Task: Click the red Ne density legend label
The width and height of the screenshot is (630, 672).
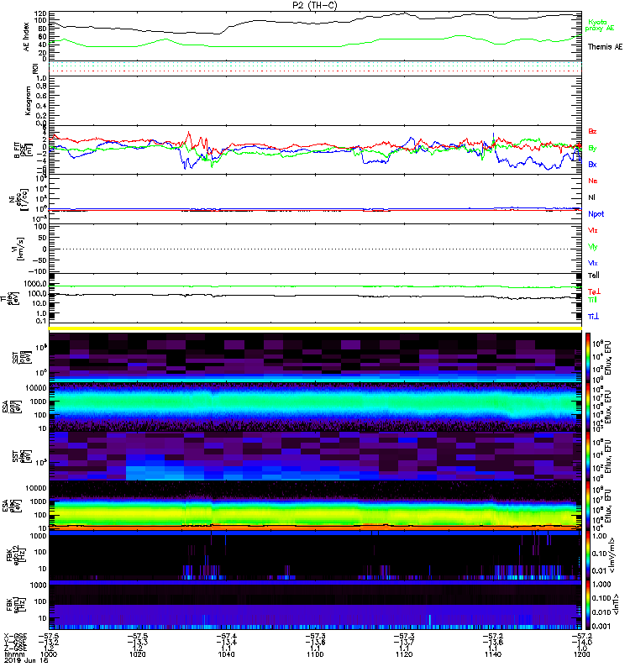Action: (x=592, y=181)
